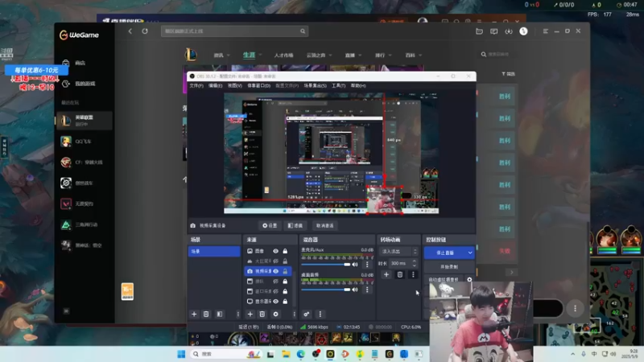Toggle lock on the 窗口采集 source
This screenshot has height=362, width=644.
tap(285, 291)
